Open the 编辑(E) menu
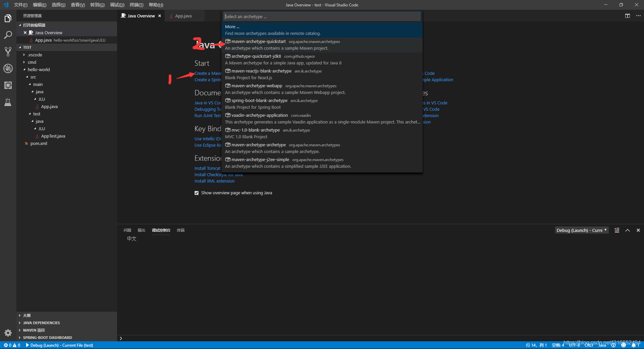 (40, 5)
